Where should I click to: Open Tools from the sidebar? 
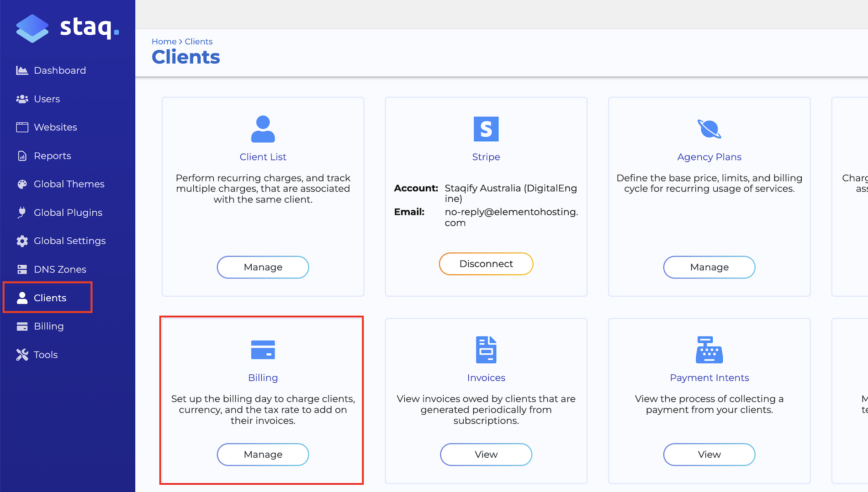click(46, 355)
